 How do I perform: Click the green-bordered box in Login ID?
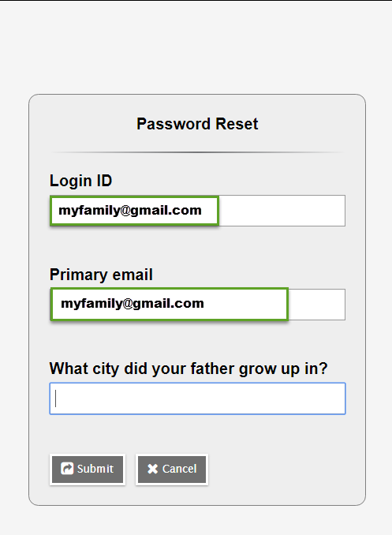pyautogui.click(x=134, y=211)
